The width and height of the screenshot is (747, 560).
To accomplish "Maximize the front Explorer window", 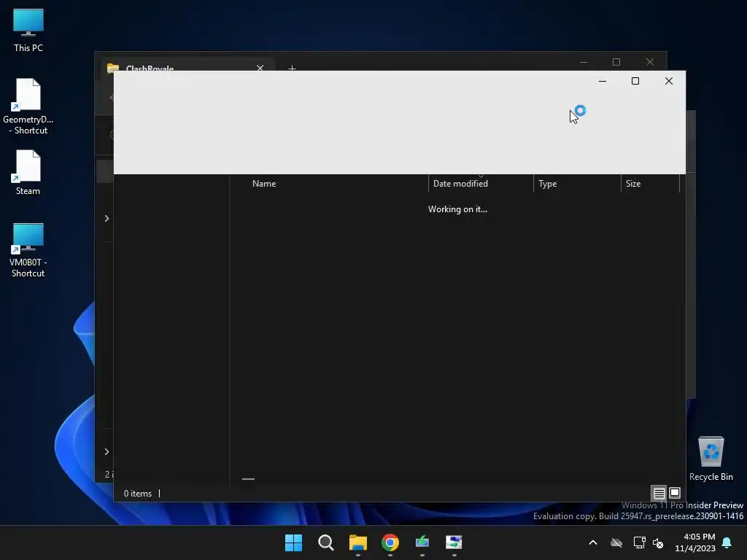I will 635,81.
